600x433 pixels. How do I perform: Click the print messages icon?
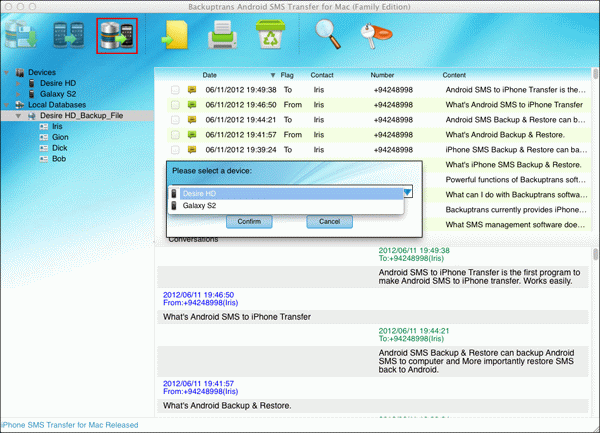click(222, 35)
